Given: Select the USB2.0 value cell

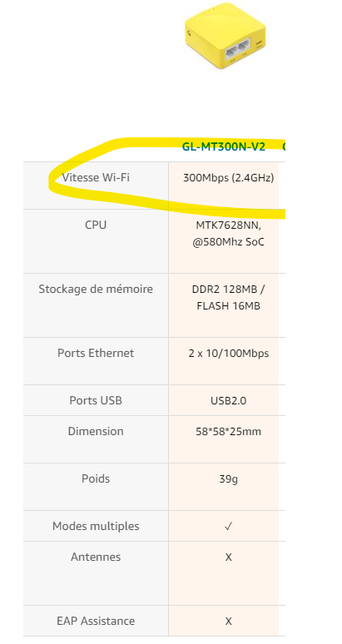Looking at the screenshot, I should click(x=228, y=401).
